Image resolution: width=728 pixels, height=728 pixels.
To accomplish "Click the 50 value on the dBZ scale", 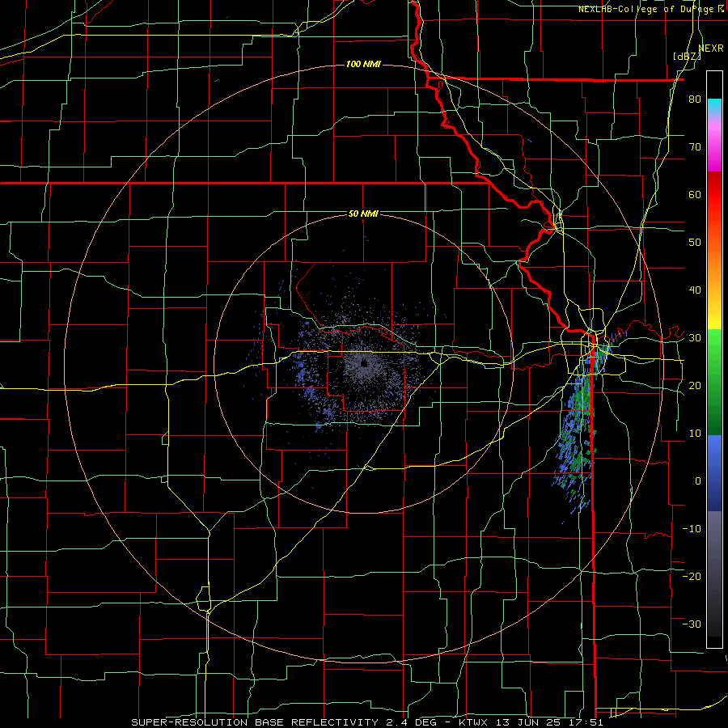I will [695, 243].
